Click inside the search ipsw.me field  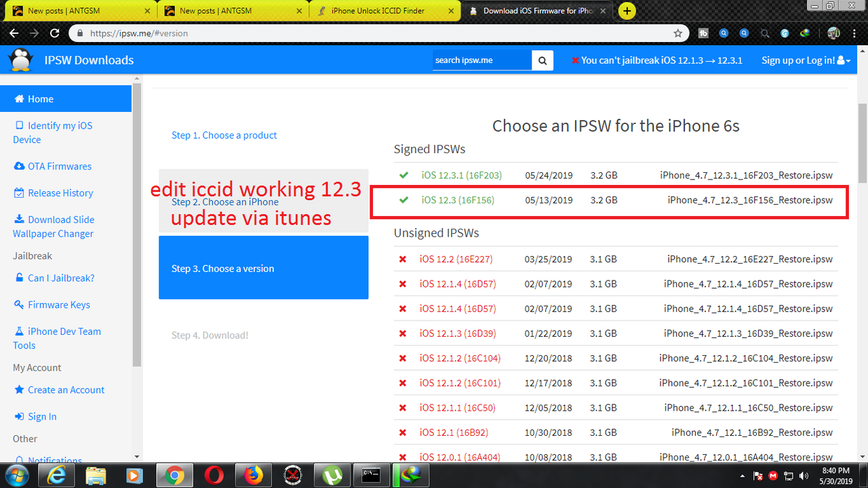coord(482,60)
